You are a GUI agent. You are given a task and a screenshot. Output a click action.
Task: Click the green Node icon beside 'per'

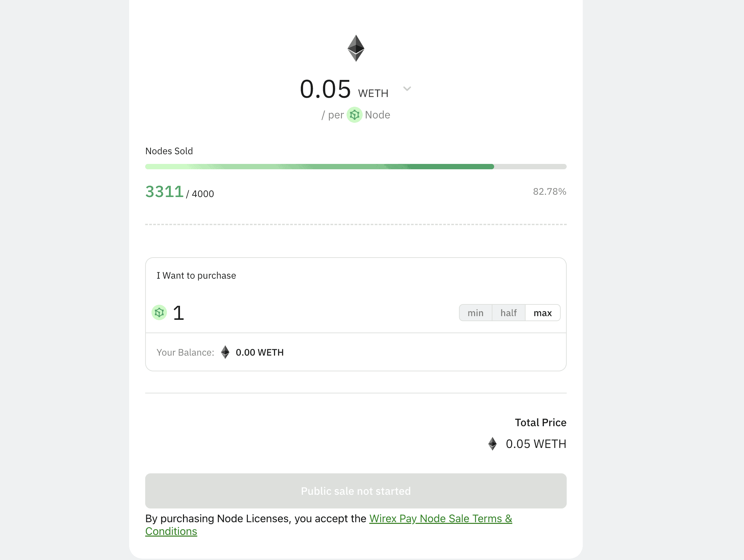(x=354, y=115)
